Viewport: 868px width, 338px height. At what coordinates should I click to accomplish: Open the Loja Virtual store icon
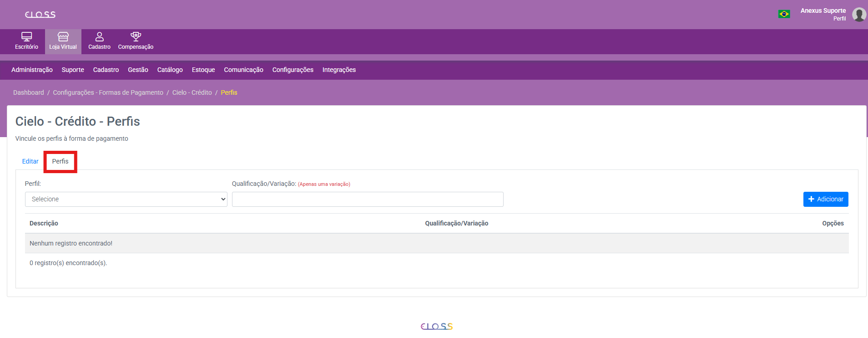[x=63, y=36]
